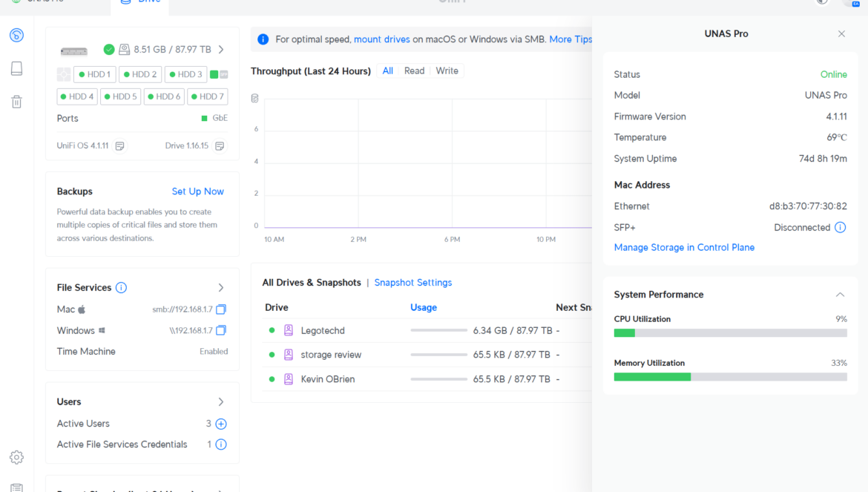Select the HDD 1 slot
Screen dimensions: 868x492
(95, 74)
